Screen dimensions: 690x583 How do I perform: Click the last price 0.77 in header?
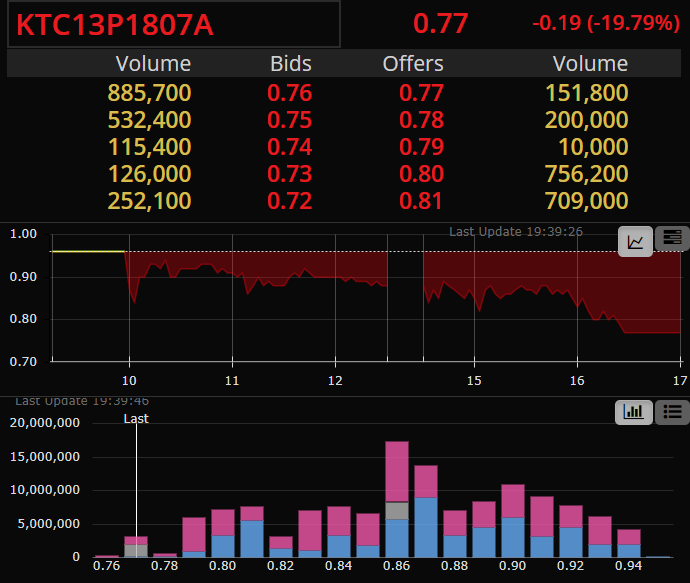[x=440, y=24]
